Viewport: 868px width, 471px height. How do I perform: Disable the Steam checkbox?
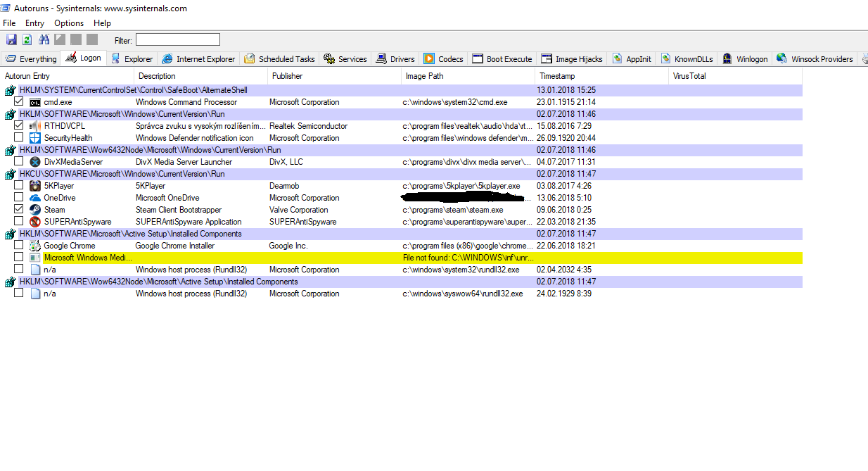pos(19,209)
